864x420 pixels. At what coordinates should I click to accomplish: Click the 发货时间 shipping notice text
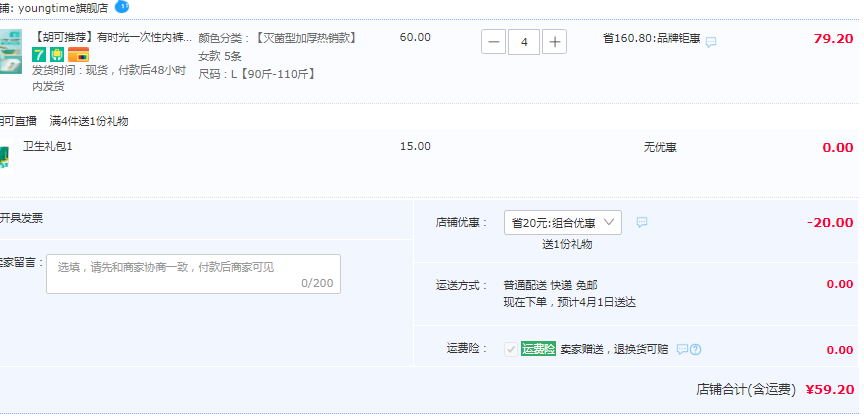coord(109,78)
